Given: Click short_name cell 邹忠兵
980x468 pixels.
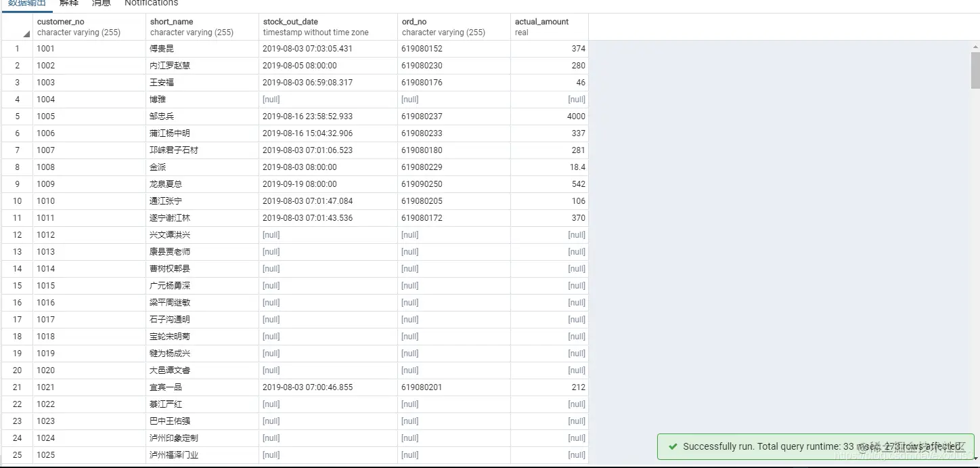Looking at the screenshot, I should (x=202, y=116).
